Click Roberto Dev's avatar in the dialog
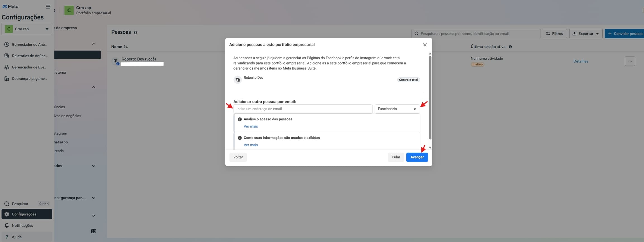Viewport: 644px width, 242px height. coord(238,80)
